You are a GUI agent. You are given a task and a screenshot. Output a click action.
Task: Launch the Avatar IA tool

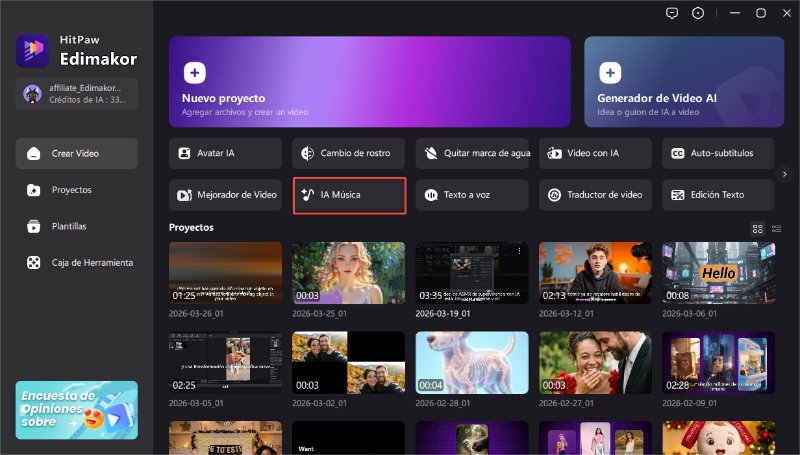(226, 153)
